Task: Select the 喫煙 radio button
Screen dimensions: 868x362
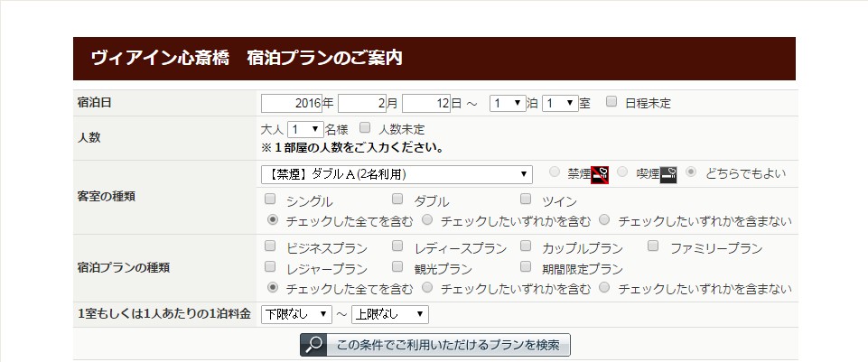Action: coord(622,172)
